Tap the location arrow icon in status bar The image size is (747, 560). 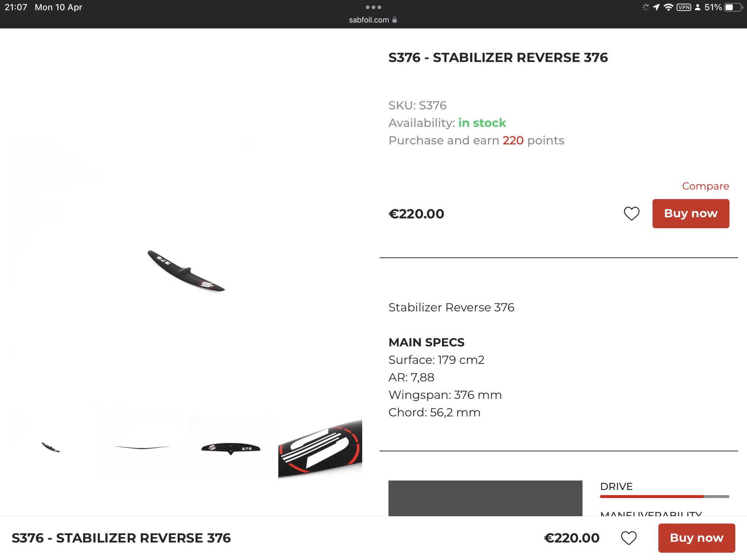656,7
